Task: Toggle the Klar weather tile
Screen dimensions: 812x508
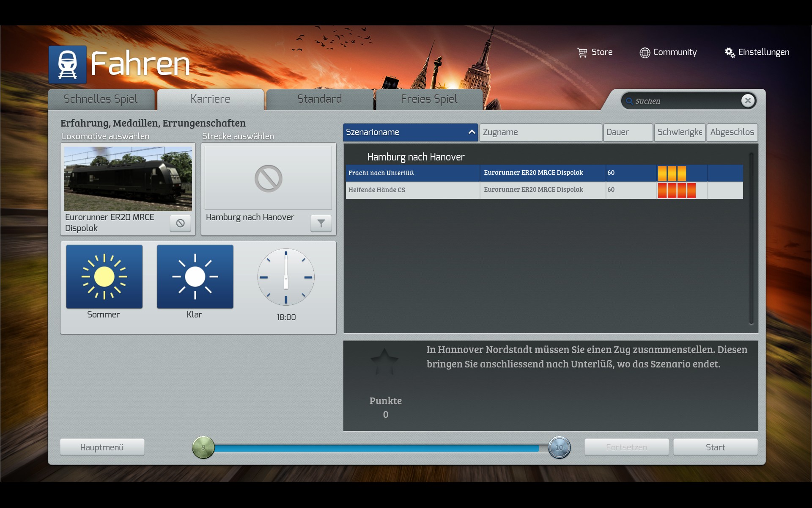Action: 195,276
